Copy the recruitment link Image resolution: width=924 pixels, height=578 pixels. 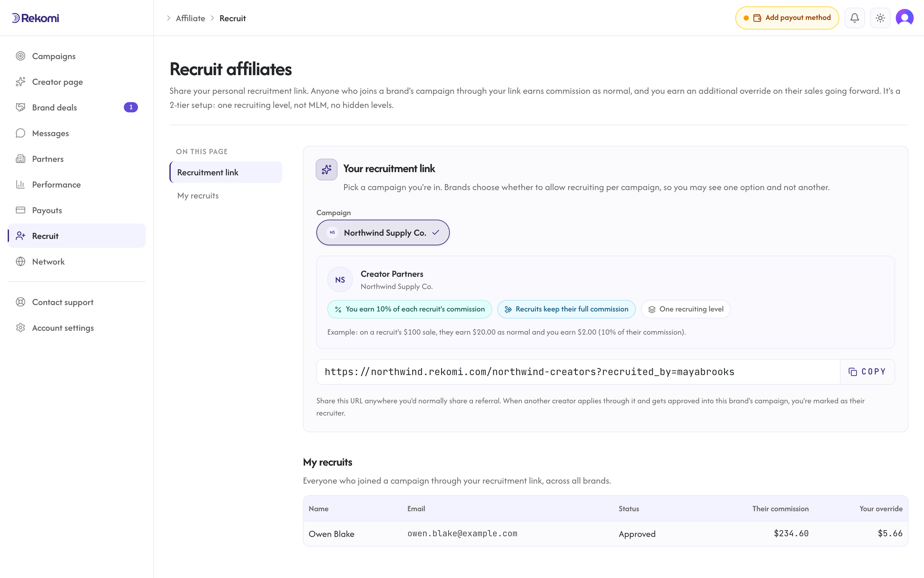[867, 372]
